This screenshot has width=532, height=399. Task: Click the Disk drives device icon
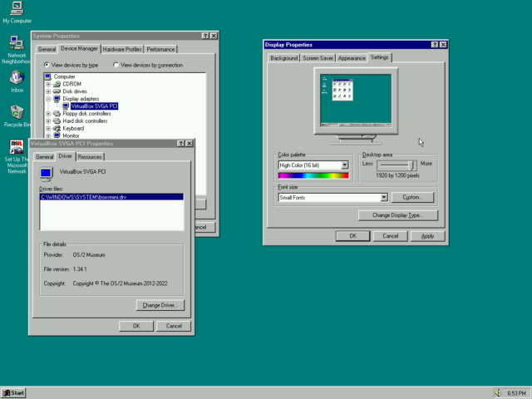pos(57,91)
